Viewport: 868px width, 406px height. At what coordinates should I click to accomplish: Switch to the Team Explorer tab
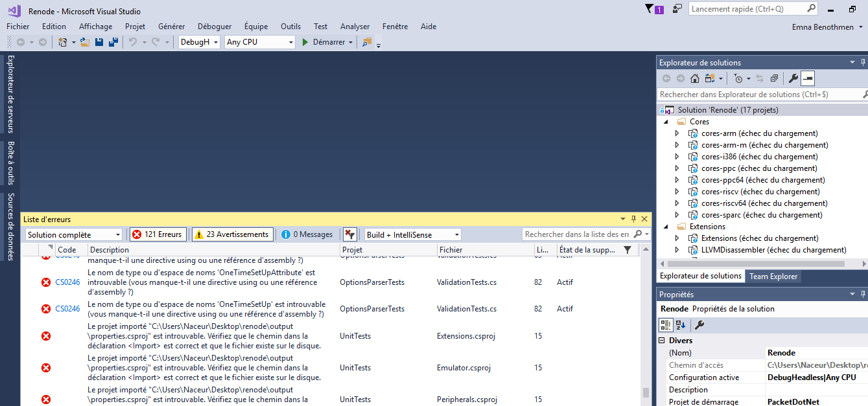coord(773,276)
